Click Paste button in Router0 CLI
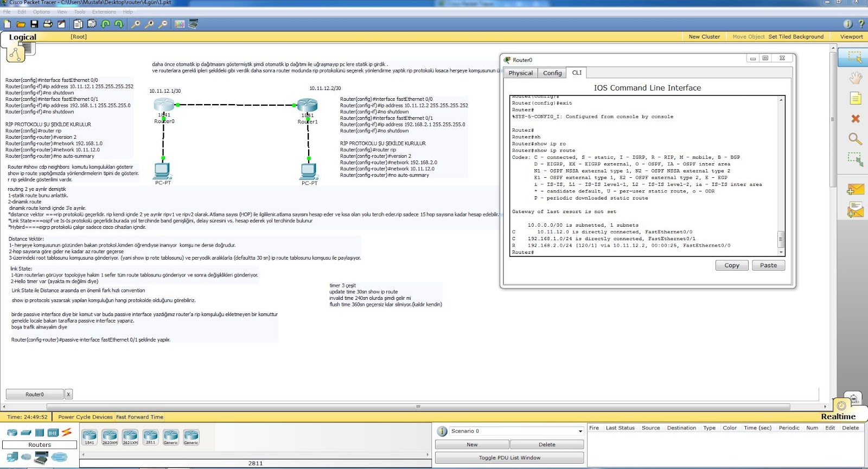 pos(768,265)
